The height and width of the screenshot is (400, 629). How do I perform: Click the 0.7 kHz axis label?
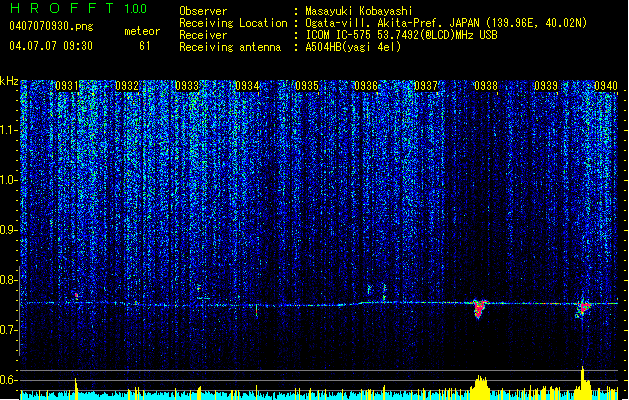click(x=9, y=330)
